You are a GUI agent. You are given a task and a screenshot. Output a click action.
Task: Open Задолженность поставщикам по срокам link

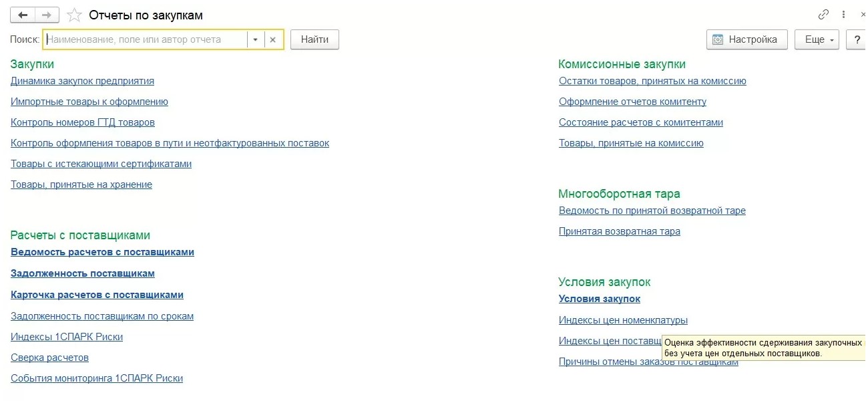(102, 316)
